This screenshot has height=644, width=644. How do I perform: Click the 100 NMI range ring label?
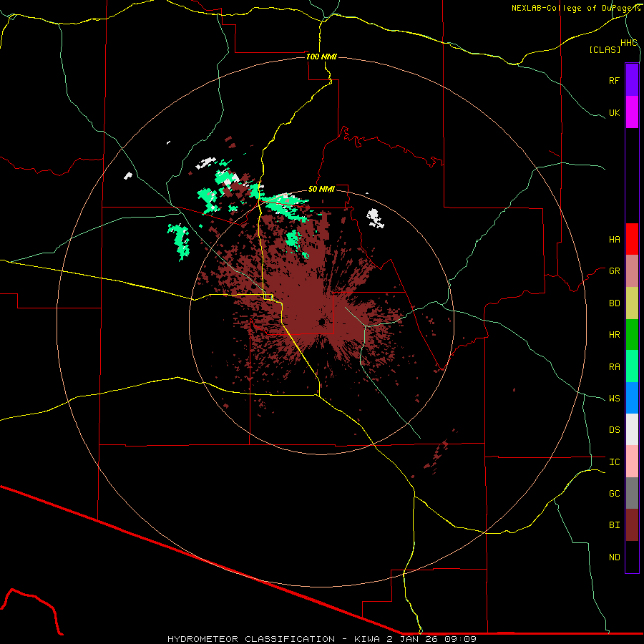tap(321, 57)
